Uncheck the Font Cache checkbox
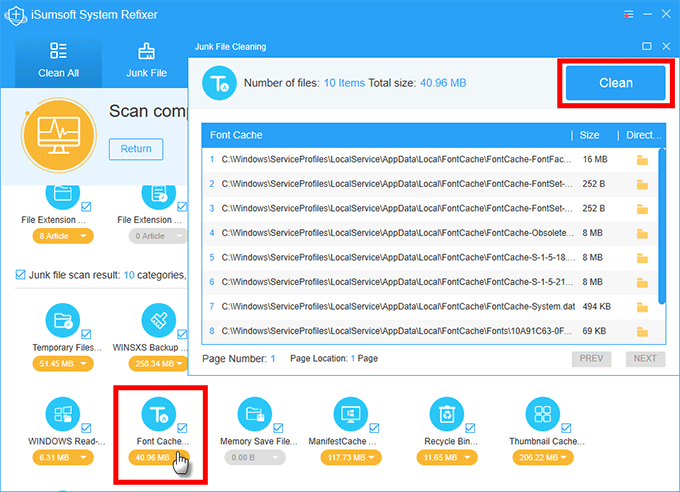Image resolution: width=680 pixels, height=492 pixels. point(182,428)
